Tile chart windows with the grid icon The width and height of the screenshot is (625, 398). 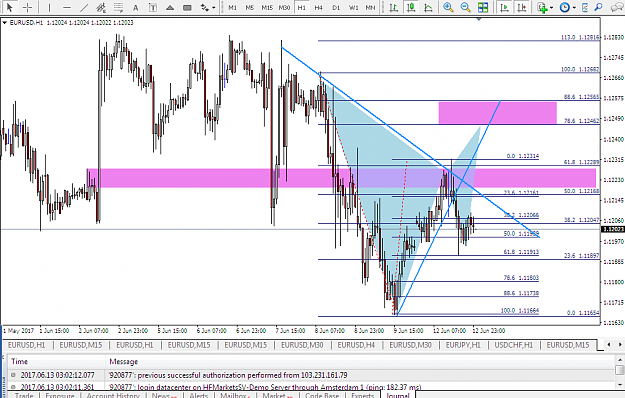click(x=483, y=7)
